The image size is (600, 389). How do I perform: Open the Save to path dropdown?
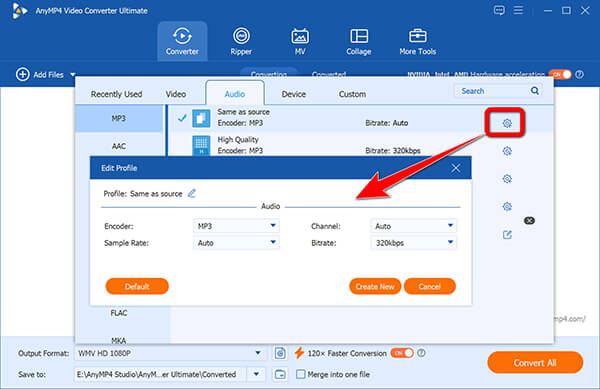256,374
